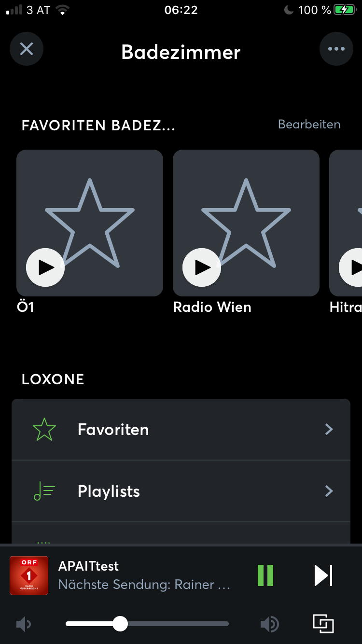
Task: Click the volume slider handle
Action: click(120, 624)
